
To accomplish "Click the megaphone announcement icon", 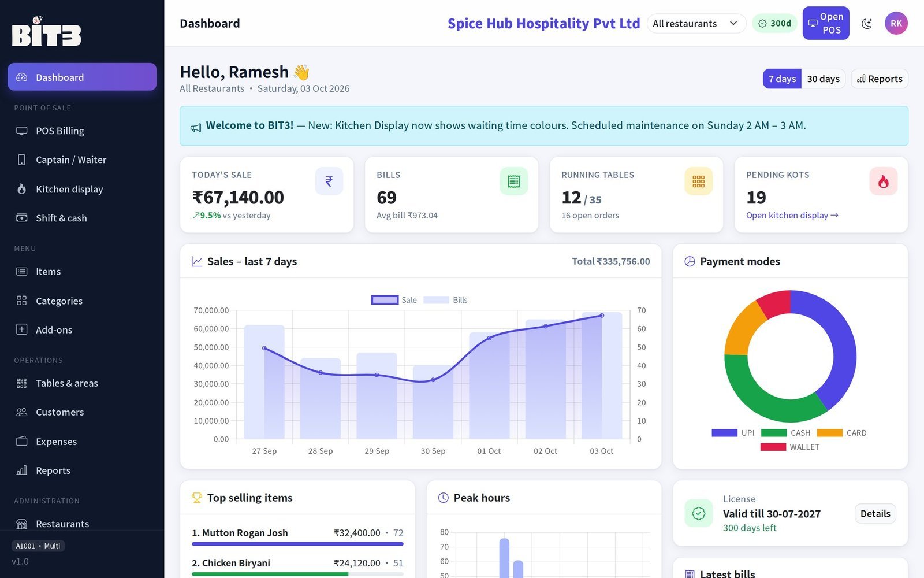I will [196, 127].
